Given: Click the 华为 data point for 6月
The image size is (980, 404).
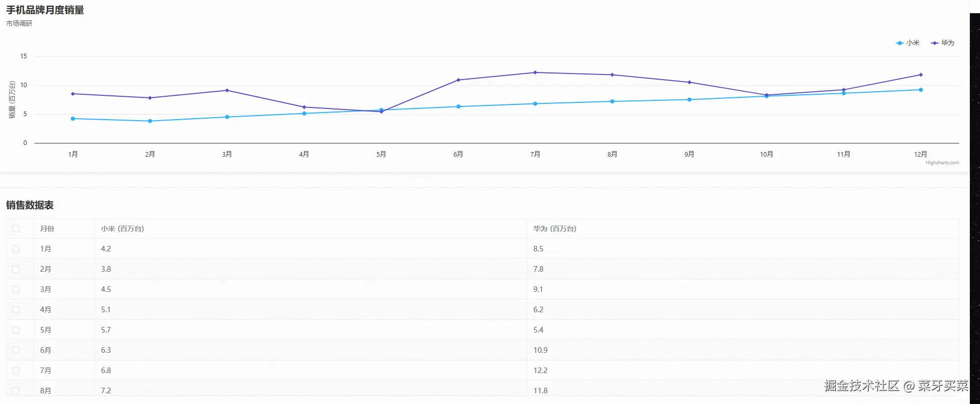Looking at the screenshot, I should [x=458, y=80].
